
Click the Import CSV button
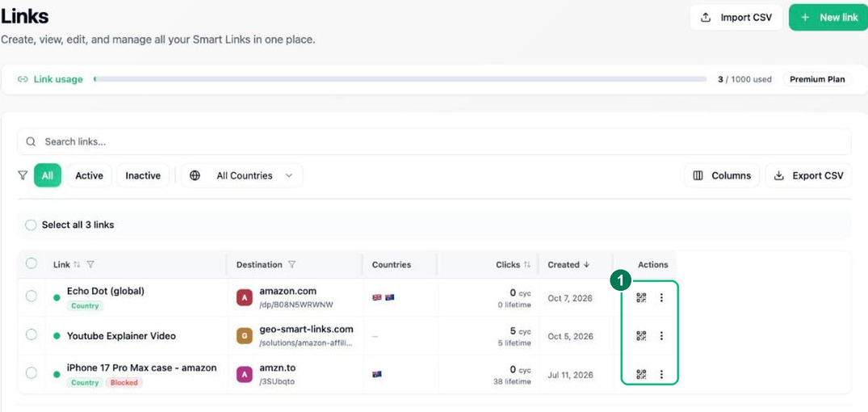736,17
